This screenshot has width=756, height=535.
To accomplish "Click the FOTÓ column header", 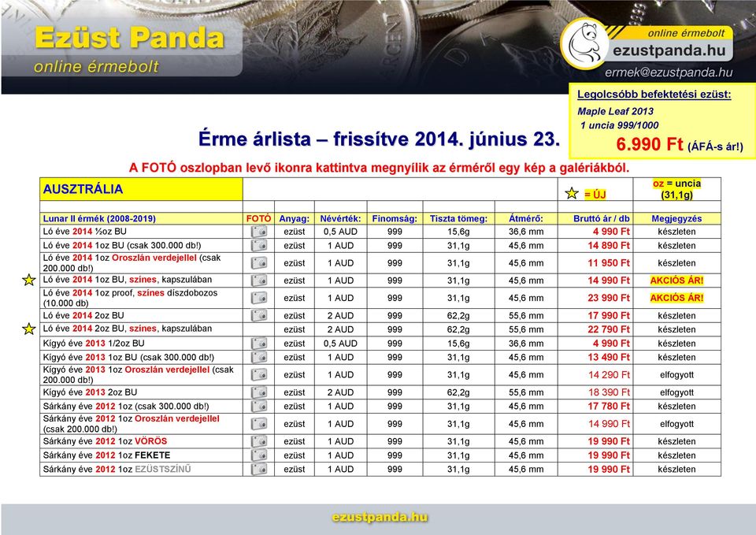I will tap(259, 218).
